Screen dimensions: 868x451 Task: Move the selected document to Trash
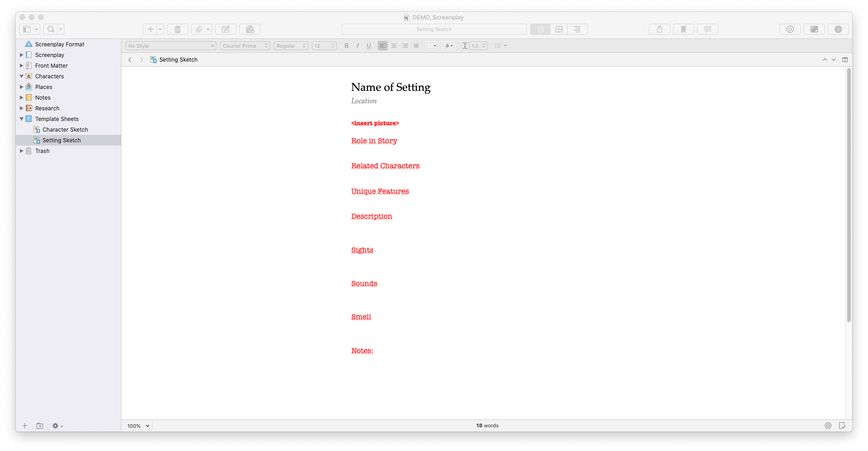[177, 29]
